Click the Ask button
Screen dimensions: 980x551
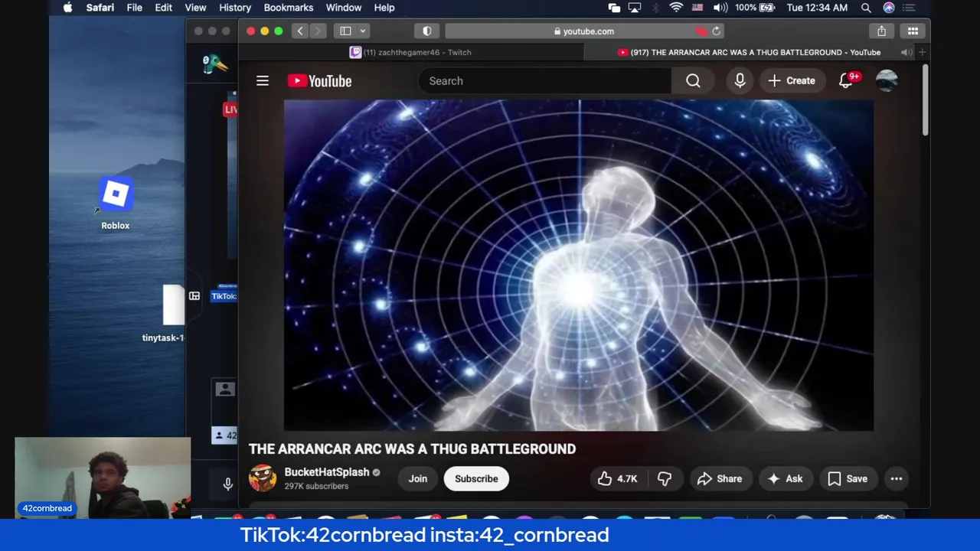[786, 478]
